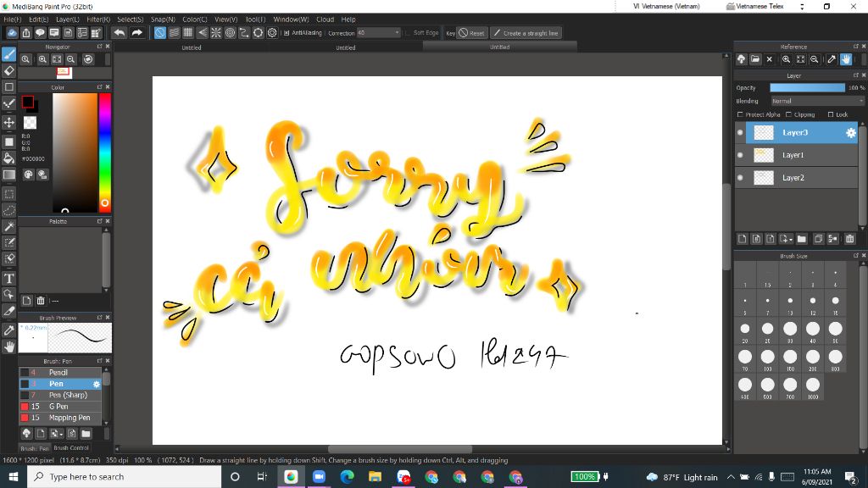Select the Gradient tool

[8, 175]
